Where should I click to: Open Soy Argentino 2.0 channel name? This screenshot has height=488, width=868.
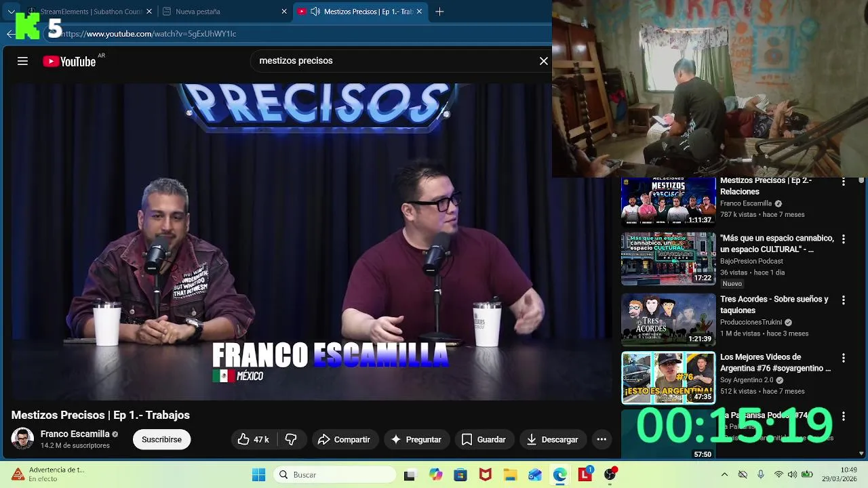point(747,380)
